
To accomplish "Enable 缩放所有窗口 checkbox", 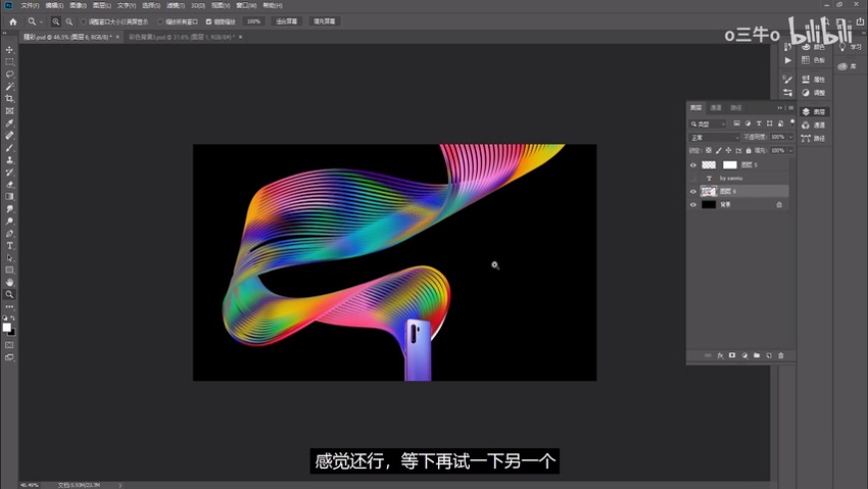I will [161, 22].
